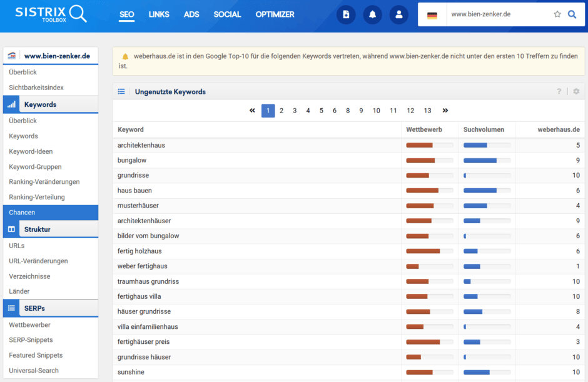
Task: Select pagination page 1
Action: pos(268,111)
